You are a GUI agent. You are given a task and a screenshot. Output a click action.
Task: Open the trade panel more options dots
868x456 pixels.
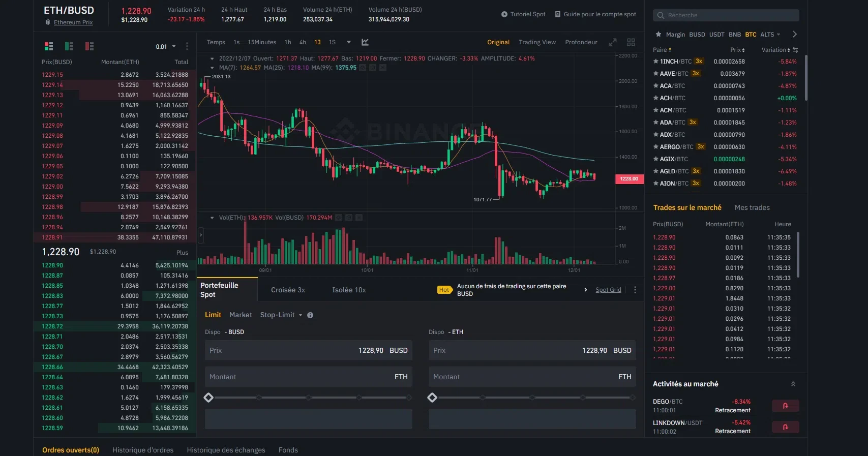click(x=635, y=290)
